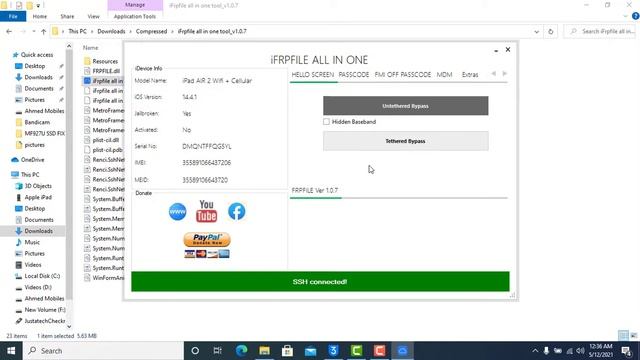
Task: Select the HELLO SCREEN tab
Action: 313,75
